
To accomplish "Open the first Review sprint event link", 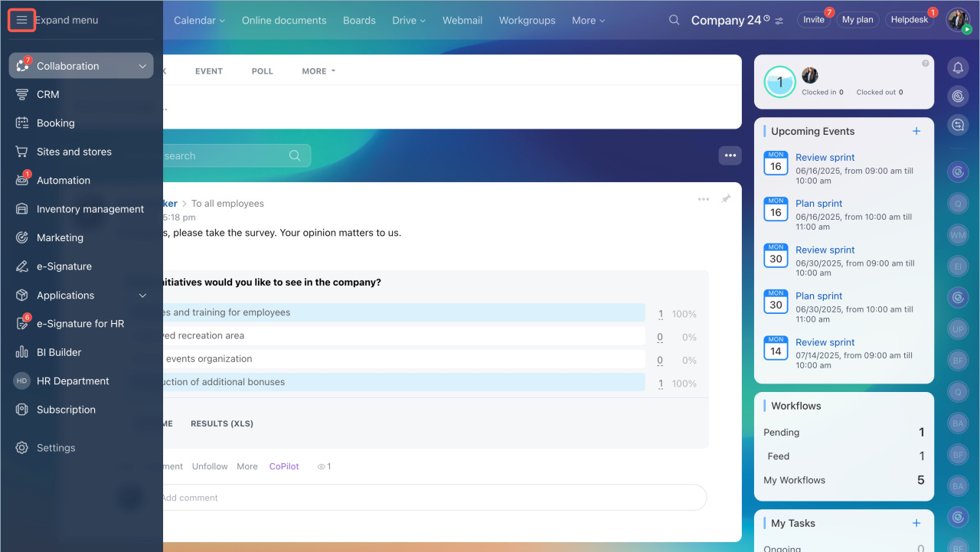I will coord(825,157).
